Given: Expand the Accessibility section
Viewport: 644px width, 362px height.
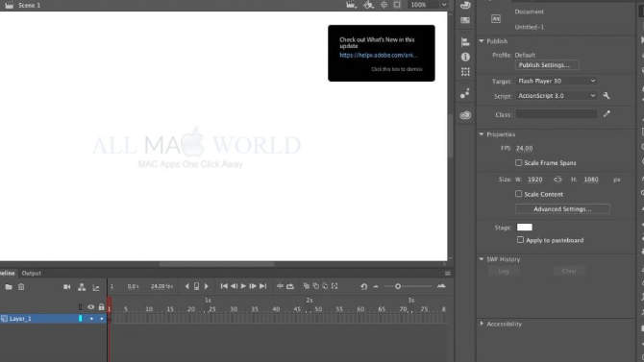Looking at the screenshot, I should click(x=482, y=324).
